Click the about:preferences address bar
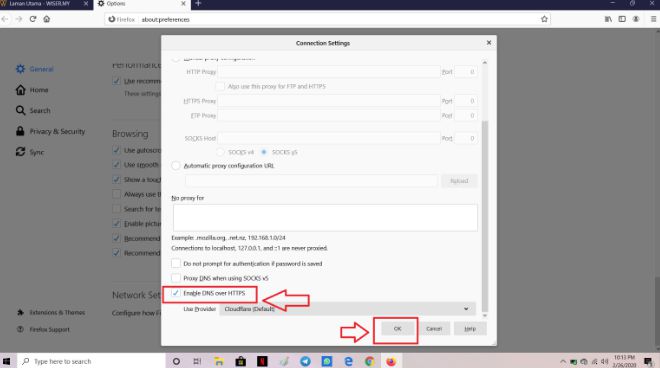Screen dimensions: 660x368 pos(327,19)
